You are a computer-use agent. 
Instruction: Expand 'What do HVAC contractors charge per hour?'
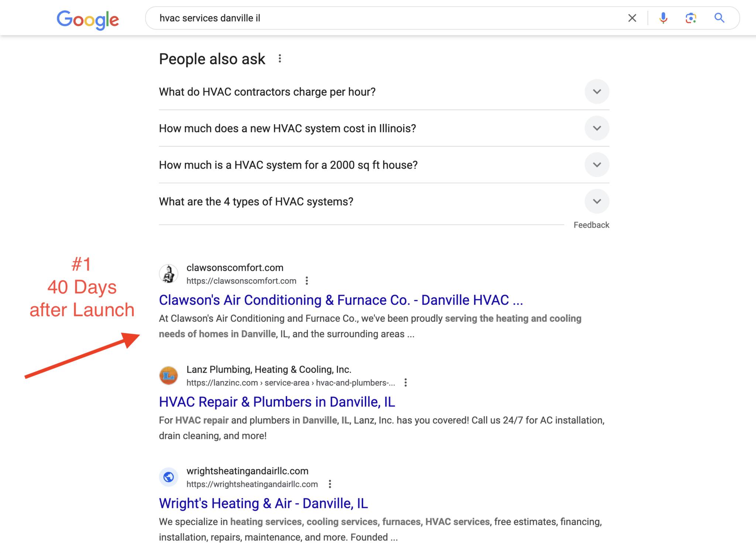click(384, 91)
